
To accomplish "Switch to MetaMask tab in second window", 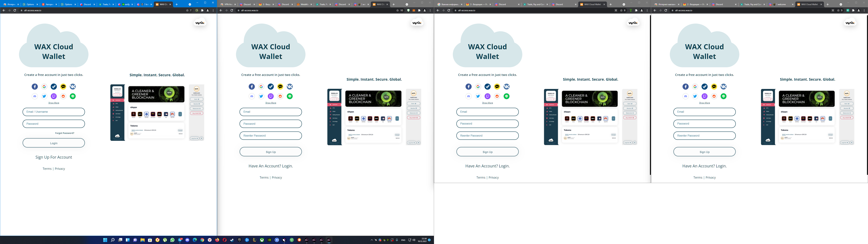I will 304,4.
